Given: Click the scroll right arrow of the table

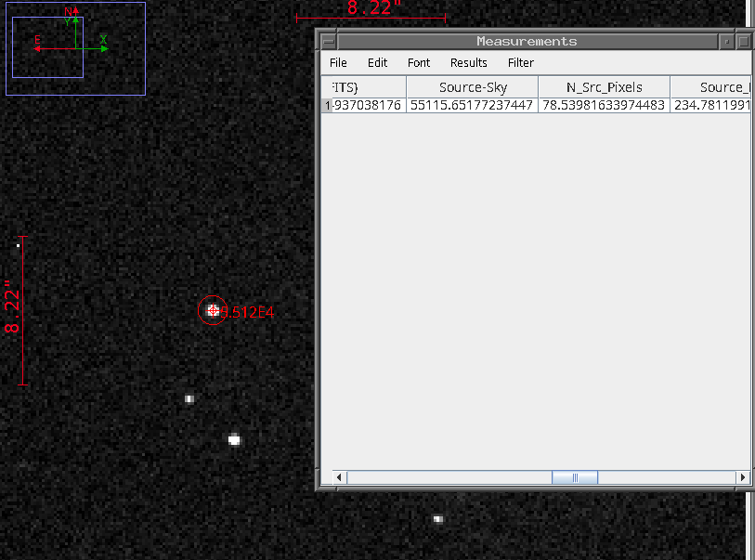Looking at the screenshot, I should point(742,477).
